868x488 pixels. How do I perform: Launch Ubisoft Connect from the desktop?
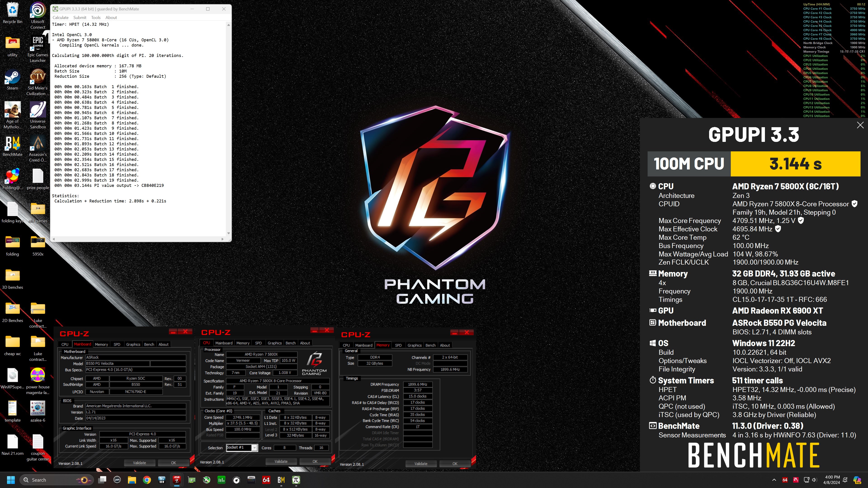[38, 15]
